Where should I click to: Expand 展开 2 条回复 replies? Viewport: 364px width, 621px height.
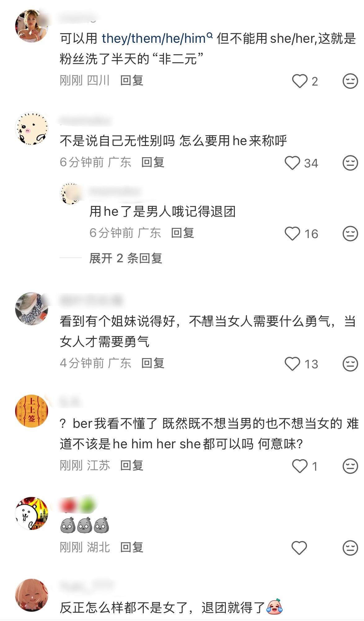126,258
